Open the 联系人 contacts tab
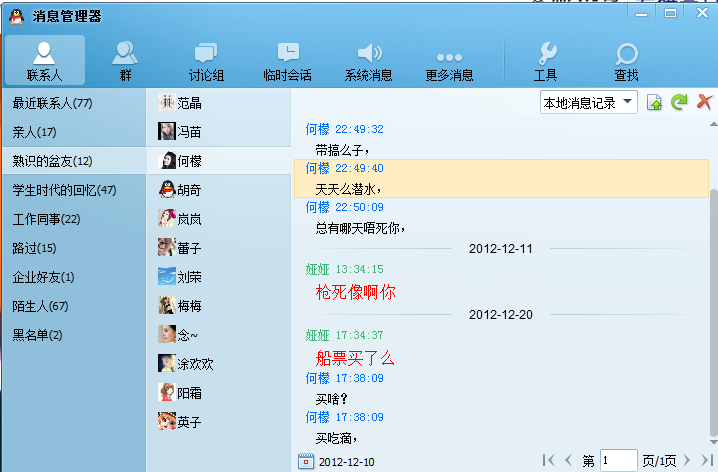The width and height of the screenshot is (718, 472). pyautogui.click(x=44, y=60)
